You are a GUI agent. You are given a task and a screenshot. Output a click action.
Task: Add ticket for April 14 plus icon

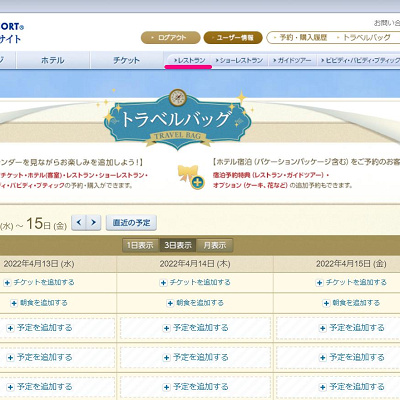163,283
